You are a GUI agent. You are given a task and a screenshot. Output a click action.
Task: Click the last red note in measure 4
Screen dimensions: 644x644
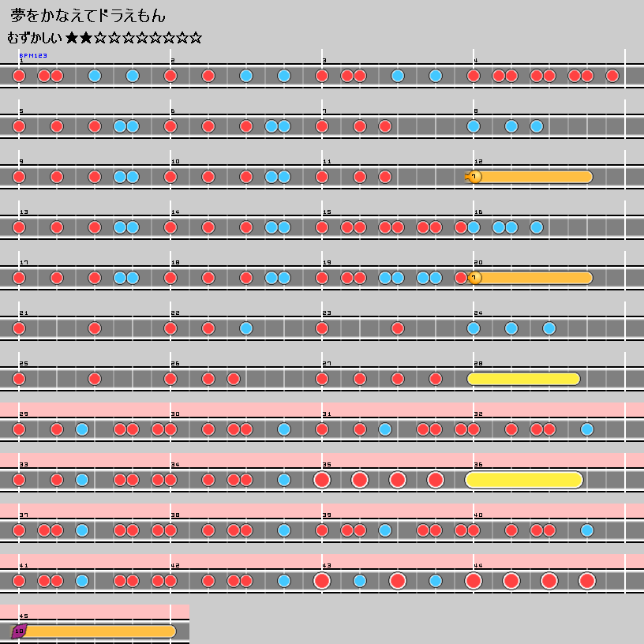[x=612, y=76]
